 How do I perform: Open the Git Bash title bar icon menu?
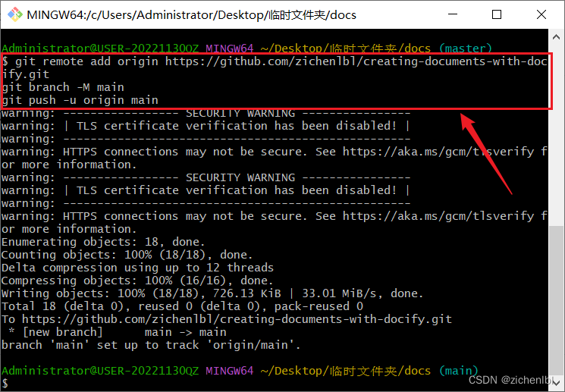(14, 14)
